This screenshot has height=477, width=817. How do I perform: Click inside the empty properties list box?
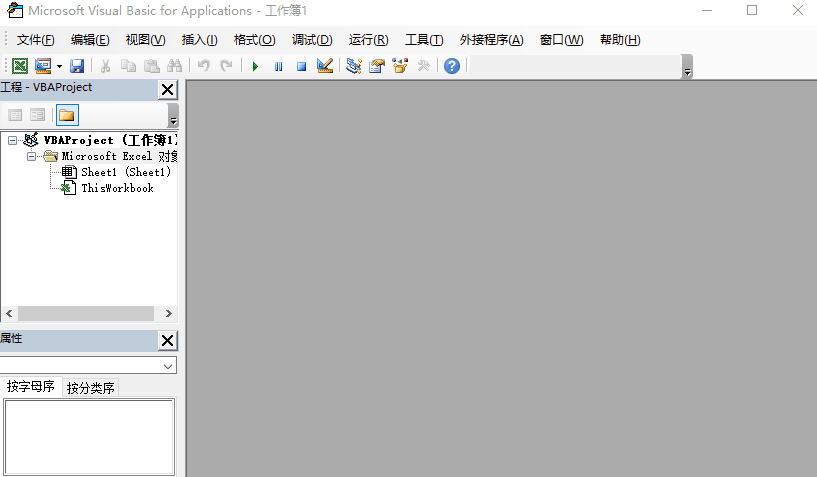89,437
